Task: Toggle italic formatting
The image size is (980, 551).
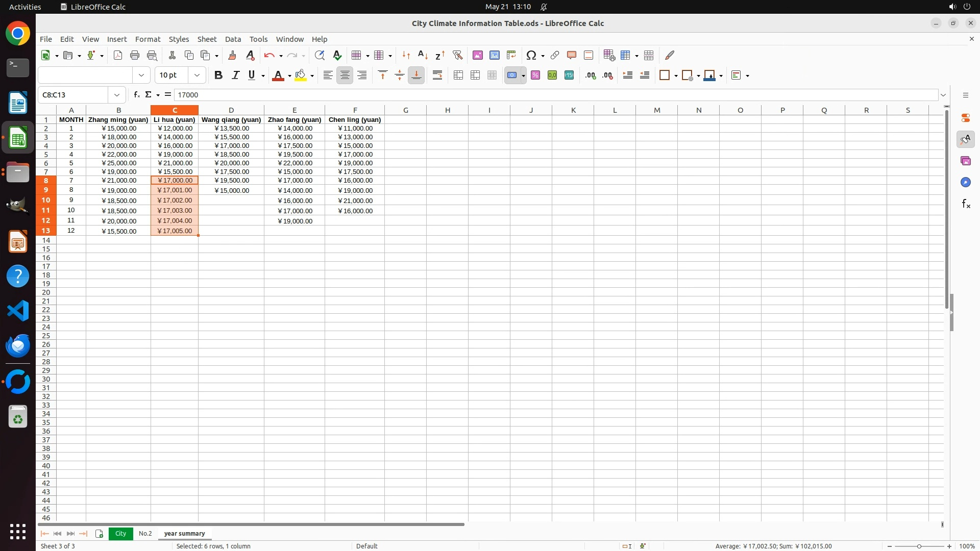Action: point(235,76)
